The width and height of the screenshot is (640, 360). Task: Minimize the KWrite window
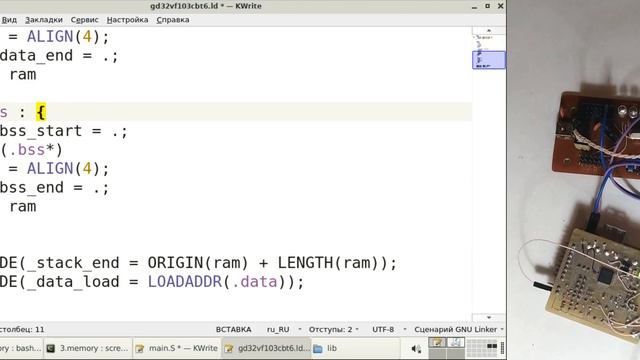pos(474,6)
